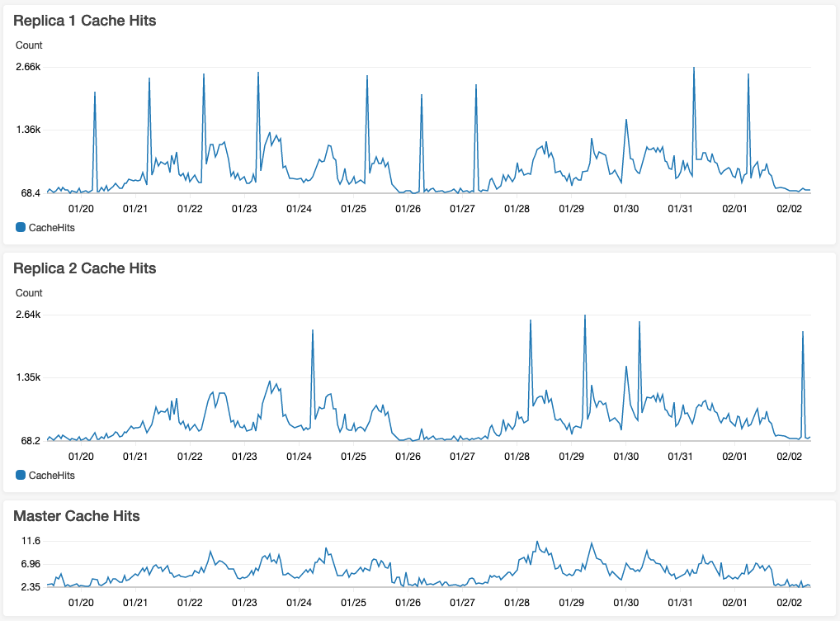Click the 01/31 spike peak in Replica 1 chart
The width and height of the screenshot is (840, 621).
694,68
